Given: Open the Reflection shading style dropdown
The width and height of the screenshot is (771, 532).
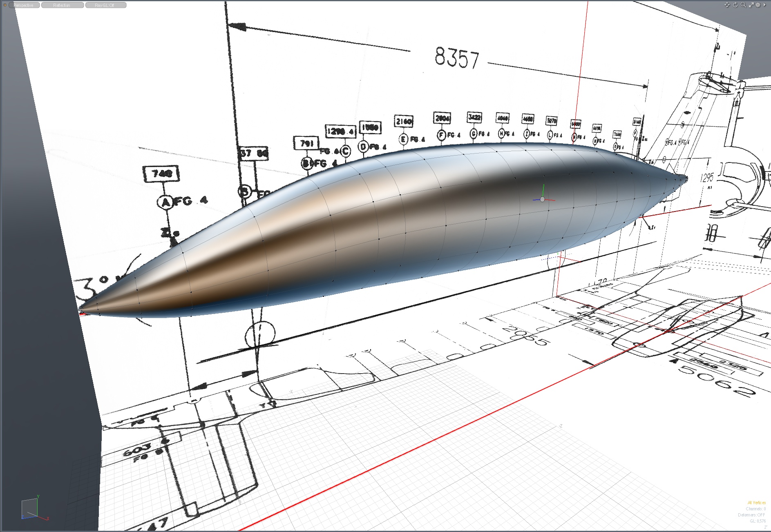Looking at the screenshot, I should [62, 5].
